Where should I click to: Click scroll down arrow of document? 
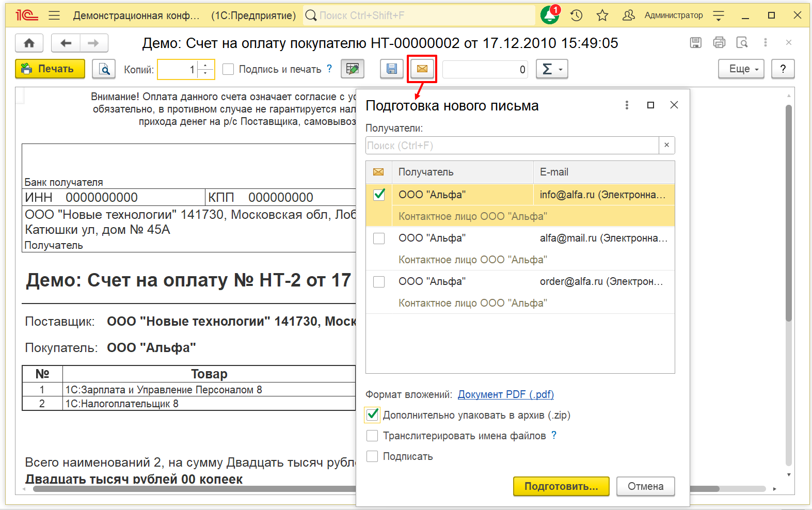pyautogui.click(x=788, y=475)
